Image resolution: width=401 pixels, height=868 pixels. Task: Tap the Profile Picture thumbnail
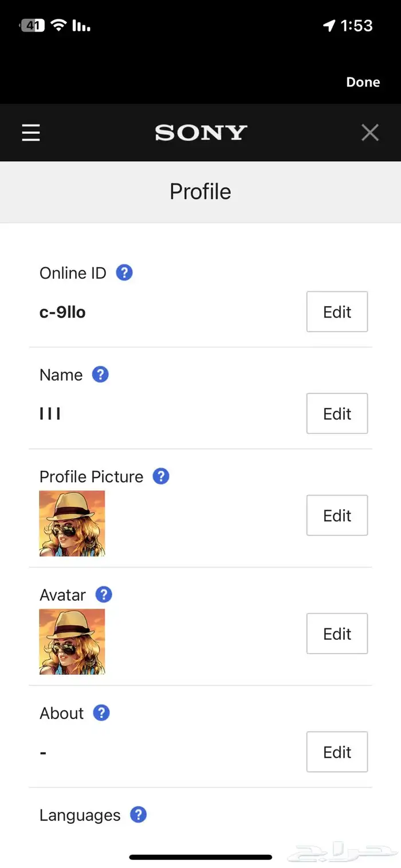coord(72,523)
